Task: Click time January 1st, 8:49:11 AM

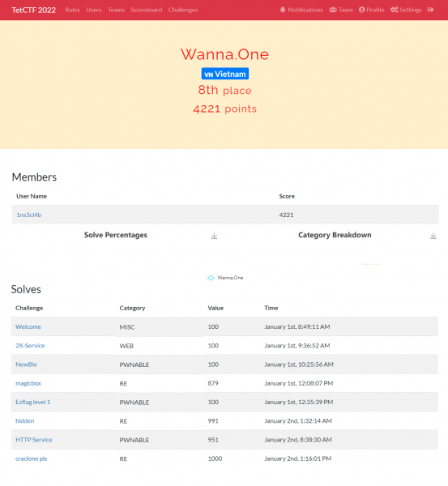Action: [297, 326]
